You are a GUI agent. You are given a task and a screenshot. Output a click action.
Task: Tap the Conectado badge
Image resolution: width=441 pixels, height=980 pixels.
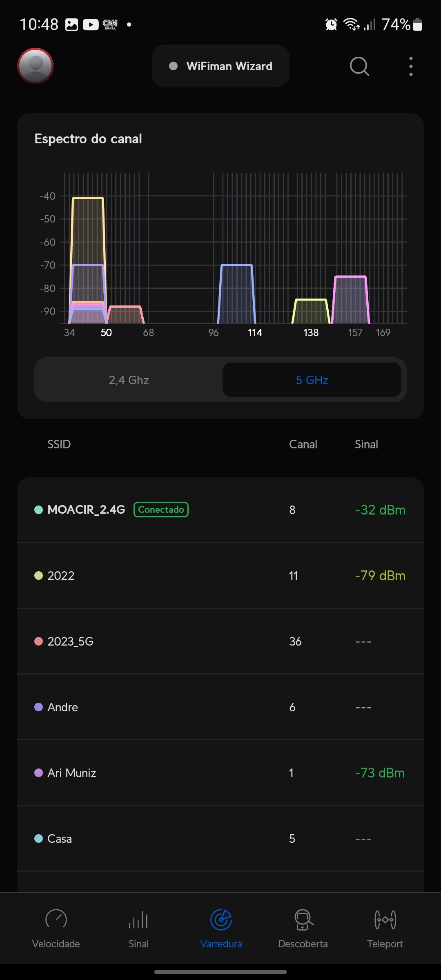pyautogui.click(x=161, y=510)
